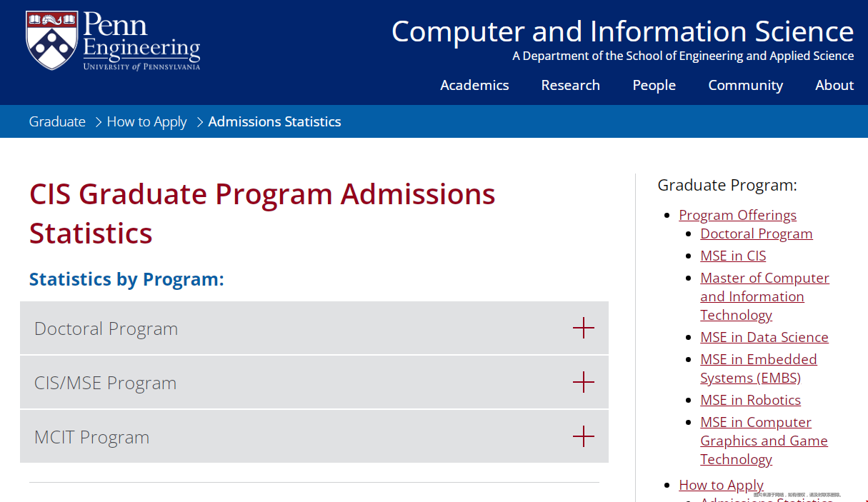Click the MCIT Program accordion label
This screenshot has height=502, width=868.
click(91, 437)
